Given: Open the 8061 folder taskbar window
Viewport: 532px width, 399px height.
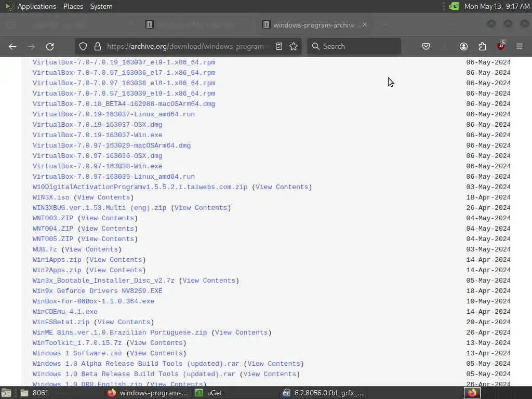Looking at the screenshot, I should (x=34, y=393).
